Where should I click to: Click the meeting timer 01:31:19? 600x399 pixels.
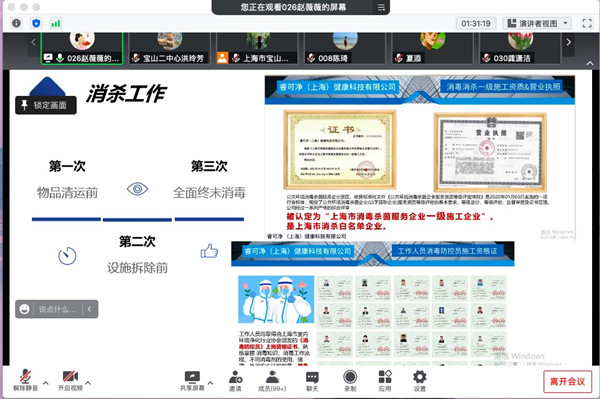point(476,23)
